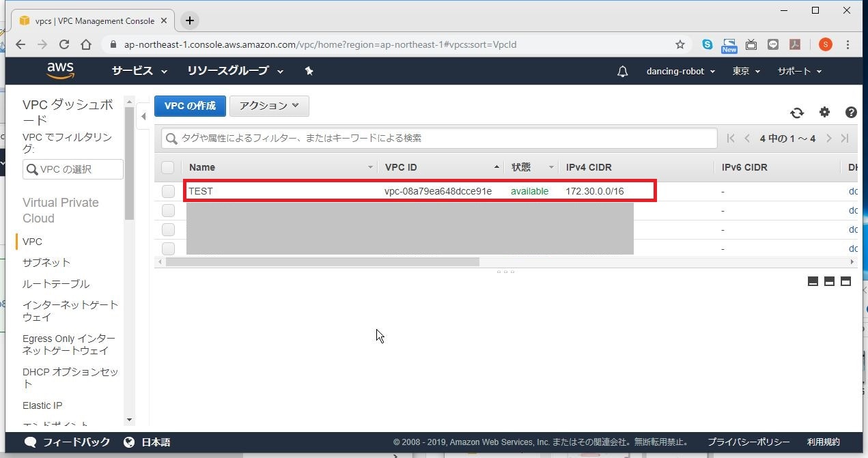This screenshot has width=868, height=458.
Task: Select the third VPC row checkbox
Action: [168, 229]
